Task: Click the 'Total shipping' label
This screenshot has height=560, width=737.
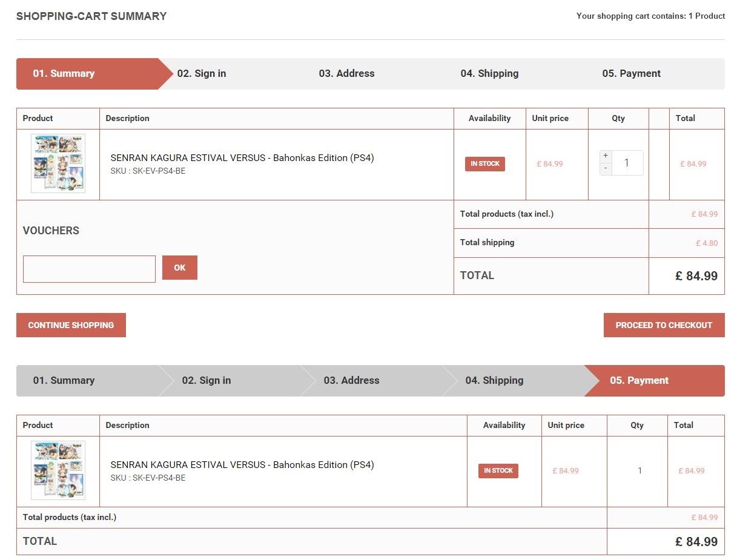Action: pyautogui.click(x=487, y=243)
